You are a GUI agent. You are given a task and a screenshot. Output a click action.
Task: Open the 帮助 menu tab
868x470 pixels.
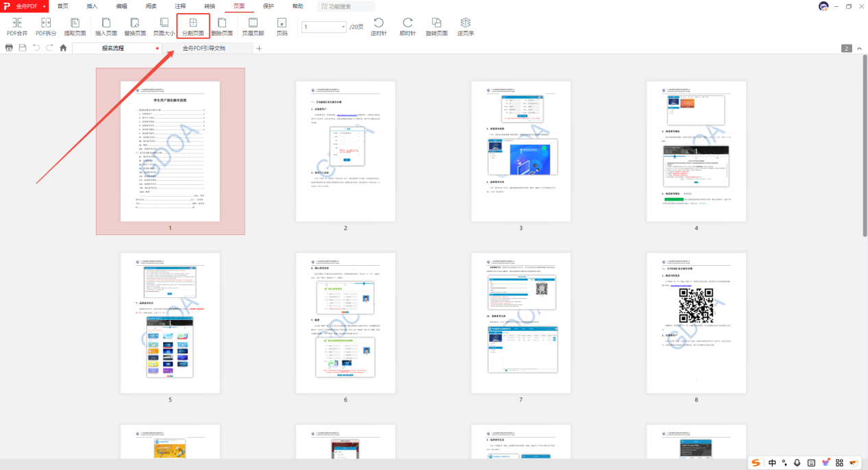pyautogui.click(x=298, y=6)
